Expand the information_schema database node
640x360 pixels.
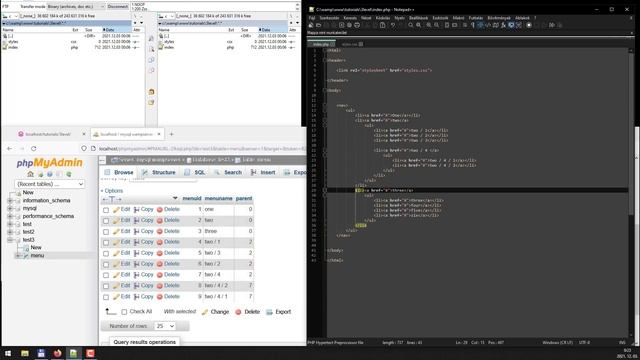click(x=10, y=201)
